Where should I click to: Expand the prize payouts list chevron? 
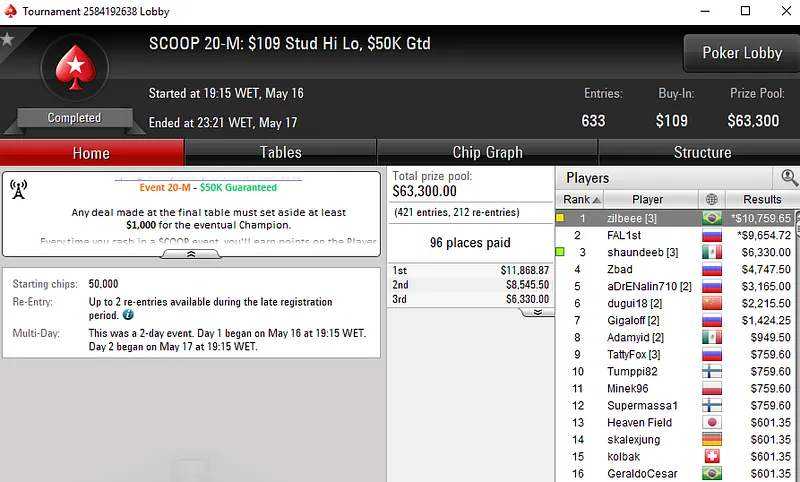click(538, 312)
